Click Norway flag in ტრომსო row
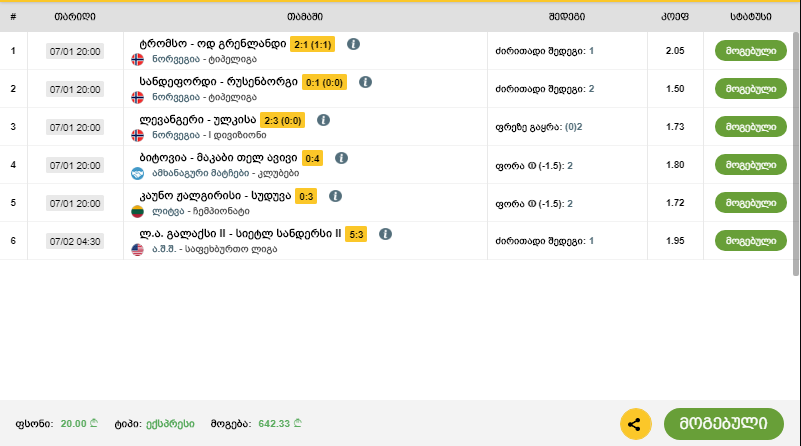Screen dimensions: 801x446 (137, 59)
